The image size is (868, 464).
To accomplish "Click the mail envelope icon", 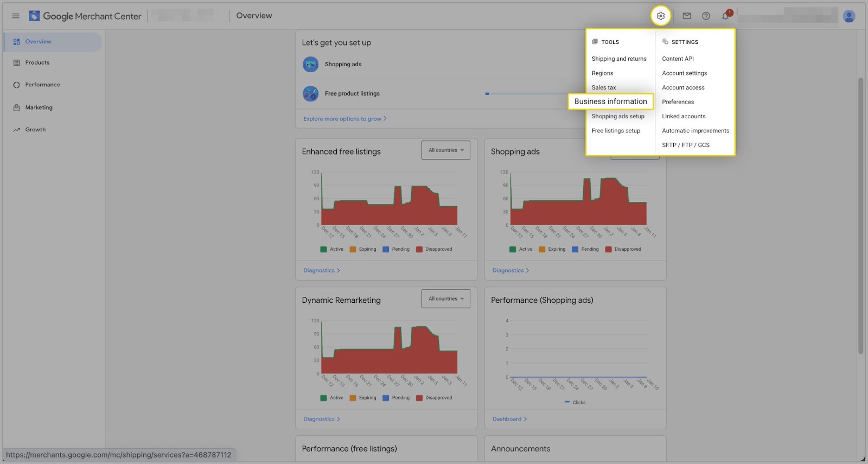I will point(687,16).
